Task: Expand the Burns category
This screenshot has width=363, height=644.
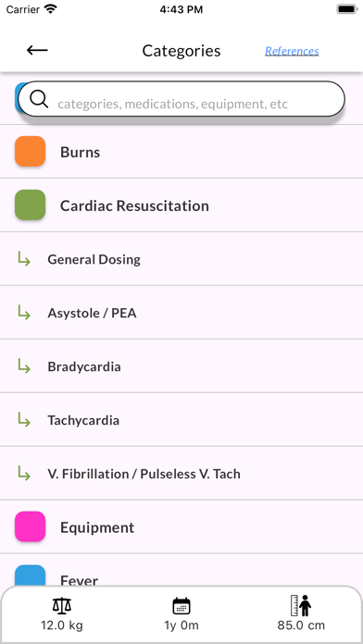Action: (x=181, y=152)
